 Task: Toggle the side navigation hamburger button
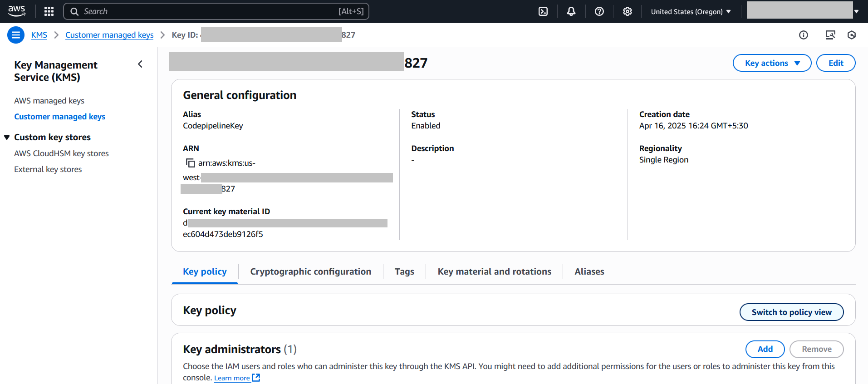coord(16,35)
